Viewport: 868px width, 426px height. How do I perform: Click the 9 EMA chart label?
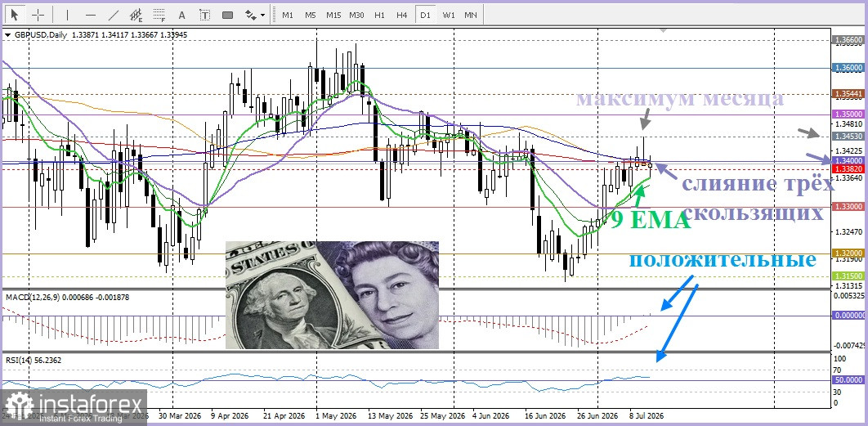pos(651,221)
